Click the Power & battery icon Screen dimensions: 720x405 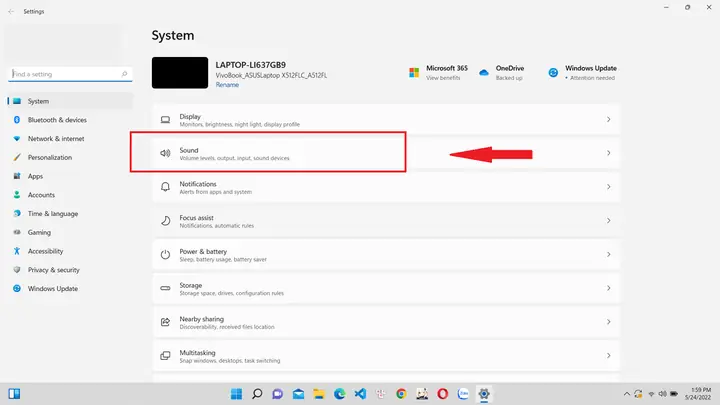(165, 254)
